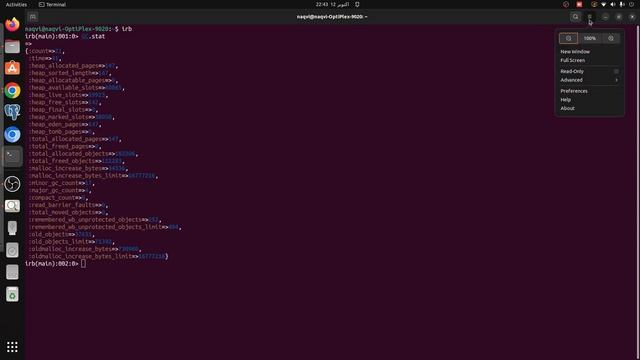Click the :compact_count line
This screenshot has width=640, height=360.
click(58, 198)
